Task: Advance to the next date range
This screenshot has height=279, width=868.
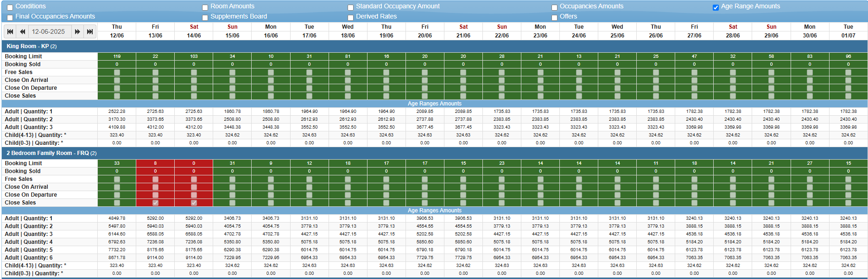Action: point(77,31)
